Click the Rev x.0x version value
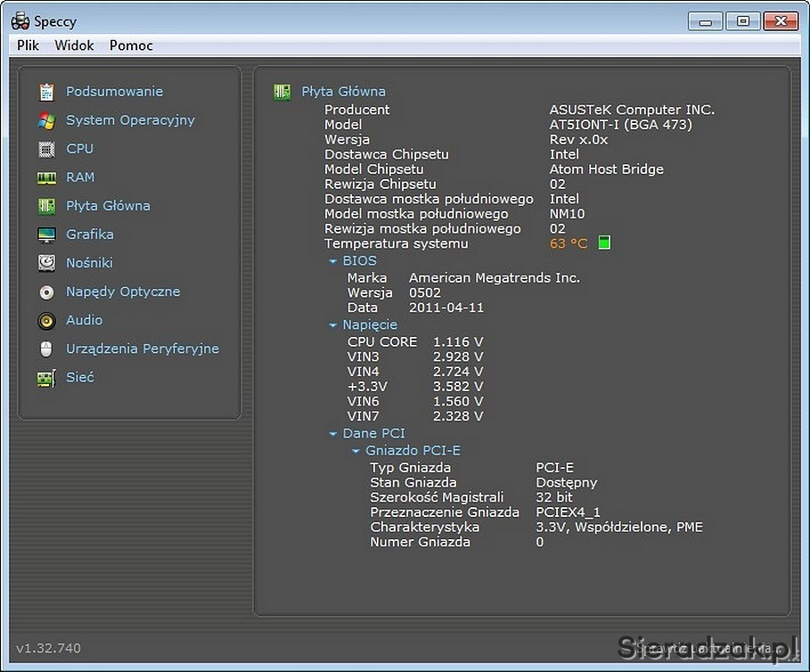Viewport: 810px width, 672px height. point(578,139)
